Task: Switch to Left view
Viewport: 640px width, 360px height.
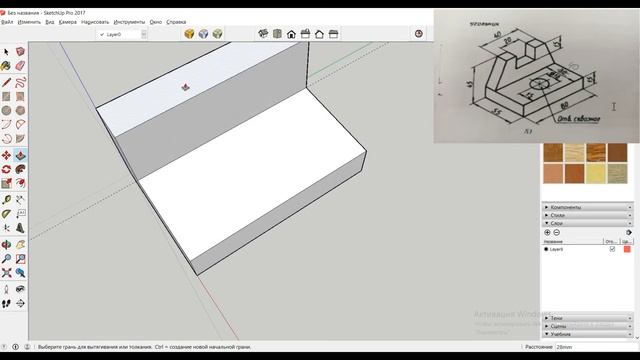Action: 333,34
